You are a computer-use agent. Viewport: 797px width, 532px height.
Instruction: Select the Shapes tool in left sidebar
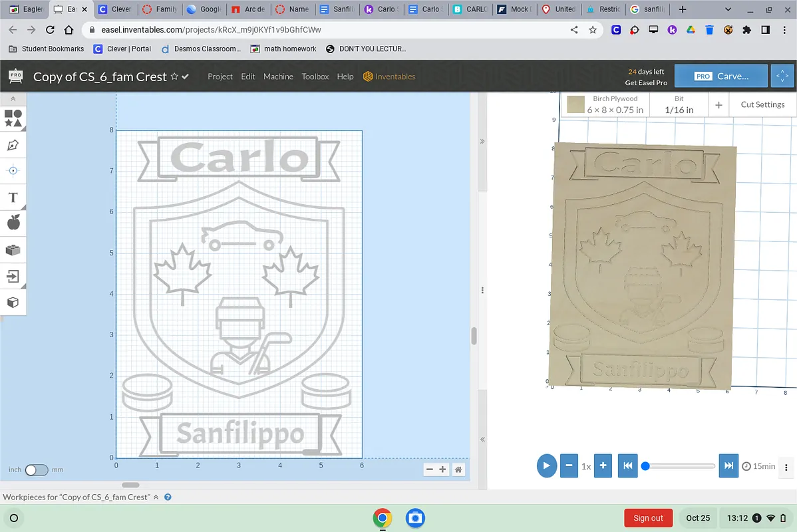coord(13,118)
